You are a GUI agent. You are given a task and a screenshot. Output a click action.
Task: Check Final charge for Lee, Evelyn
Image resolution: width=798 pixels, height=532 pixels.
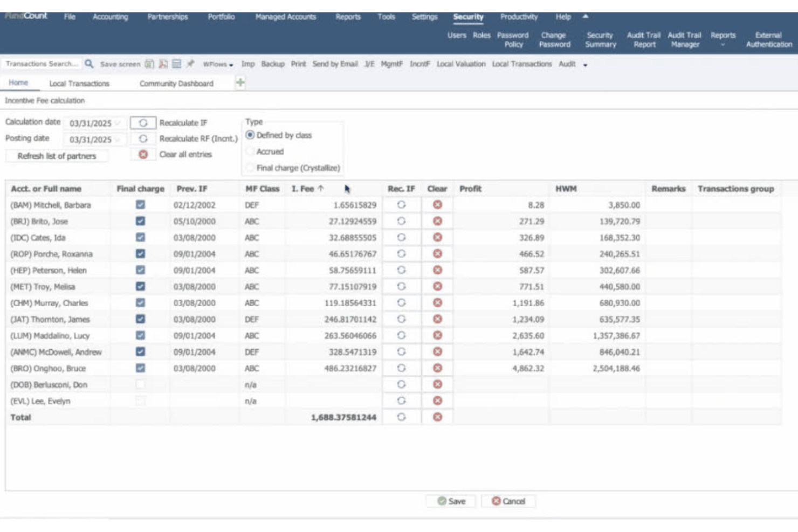click(x=140, y=400)
